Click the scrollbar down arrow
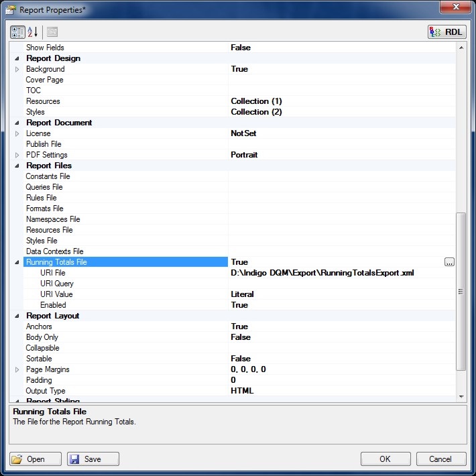The width and height of the screenshot is (476, 476). pyautogui.click(x=461, y=396)
